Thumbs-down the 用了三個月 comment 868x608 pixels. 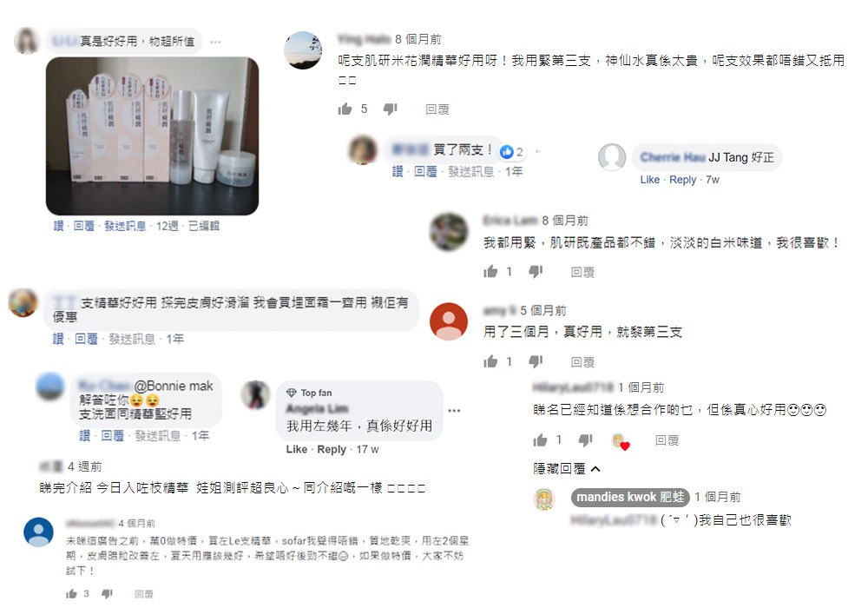536,361
